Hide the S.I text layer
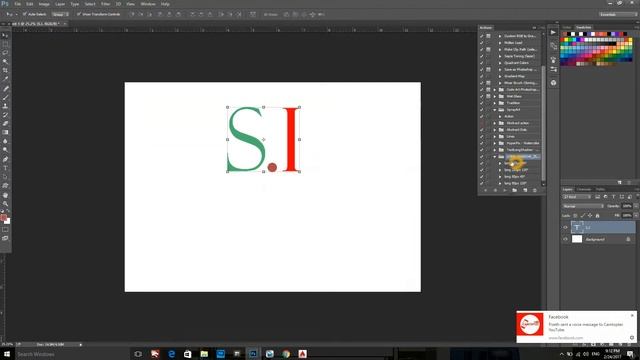 coord(565,227)
